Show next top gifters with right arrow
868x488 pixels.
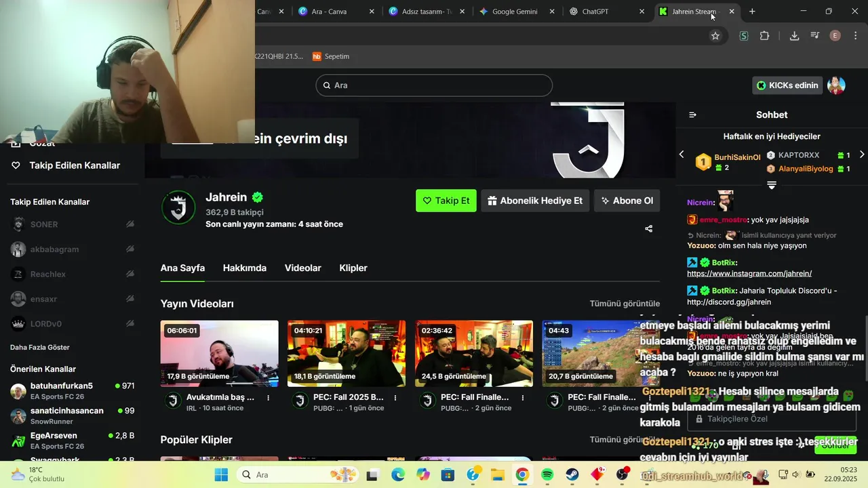click(862, 155)
